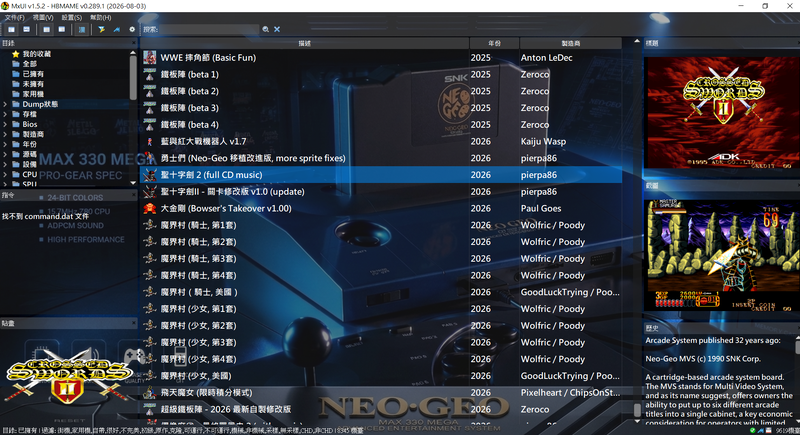Click the Crossed Swords II title thumbnail
Viewport: 800px width, 435px height.
point(721,112)
